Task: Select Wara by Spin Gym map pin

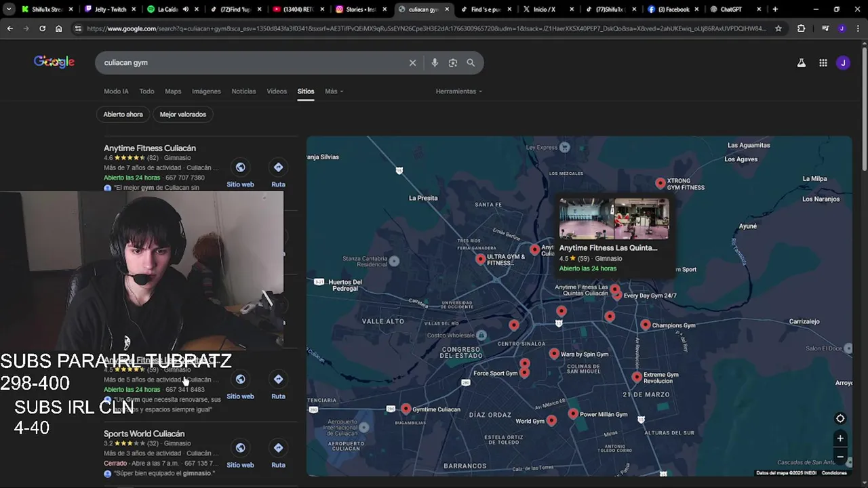Action: click(x=554, y=353)
